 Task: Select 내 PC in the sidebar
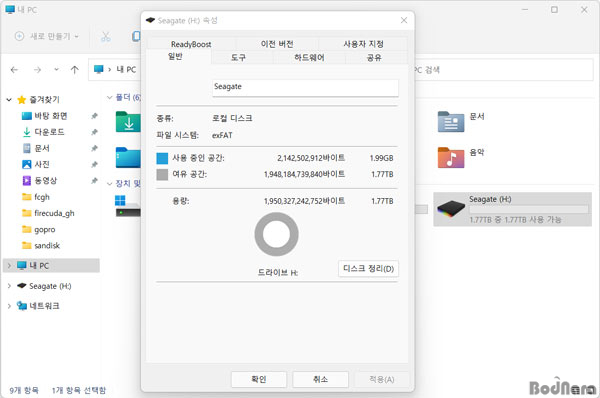point(52,266)
